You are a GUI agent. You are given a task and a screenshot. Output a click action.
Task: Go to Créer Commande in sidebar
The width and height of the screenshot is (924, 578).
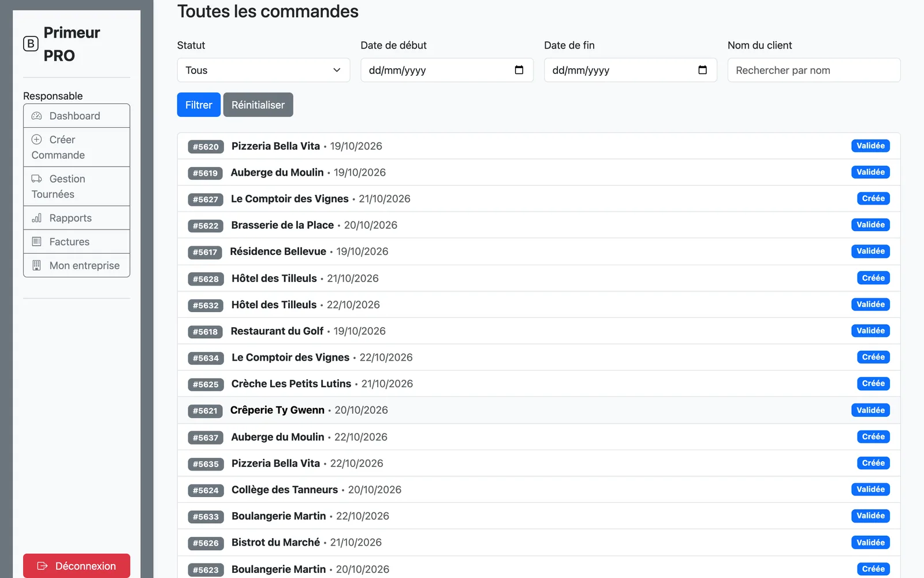(77, 147)
